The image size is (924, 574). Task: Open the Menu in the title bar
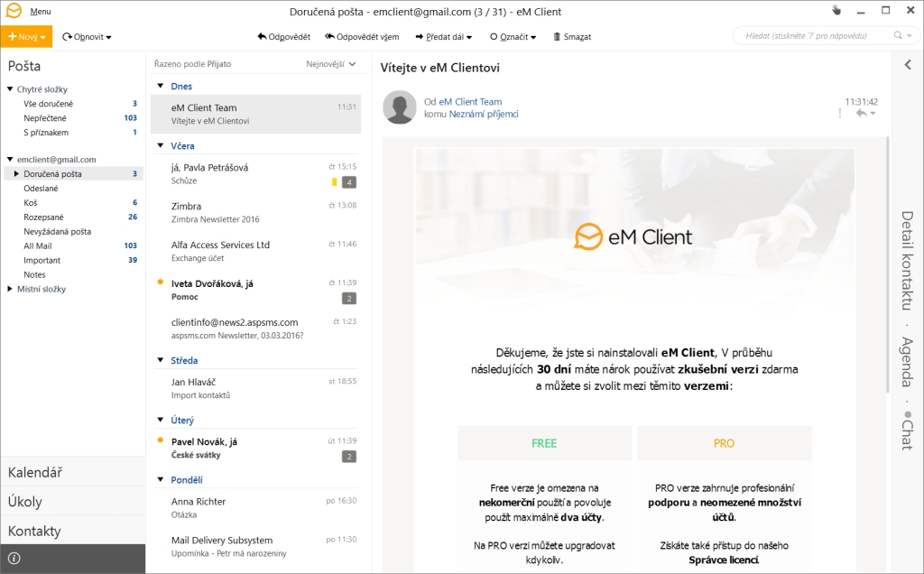click(x=41, y=12)
